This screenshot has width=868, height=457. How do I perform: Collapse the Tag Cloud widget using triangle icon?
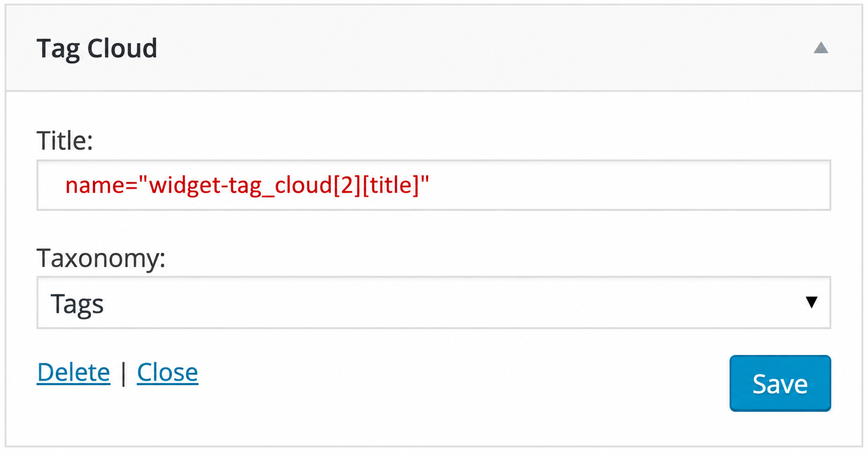click(x=821, y=48)
